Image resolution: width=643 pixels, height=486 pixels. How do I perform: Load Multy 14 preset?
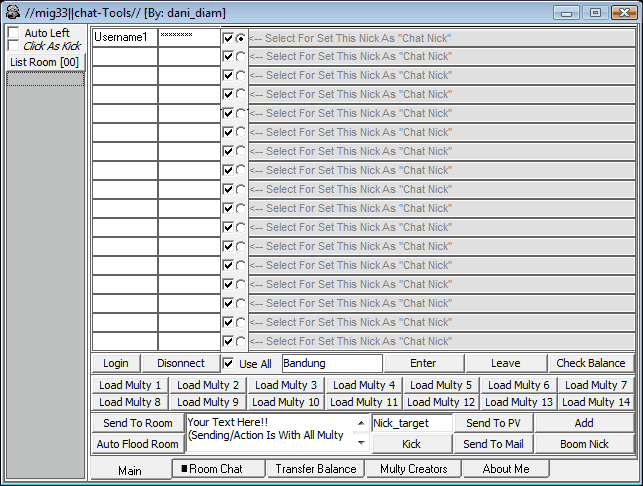coord(596,402)
